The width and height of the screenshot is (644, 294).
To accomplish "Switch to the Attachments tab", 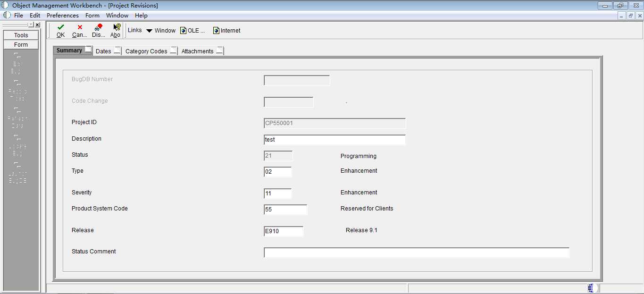I will point(201,51).
